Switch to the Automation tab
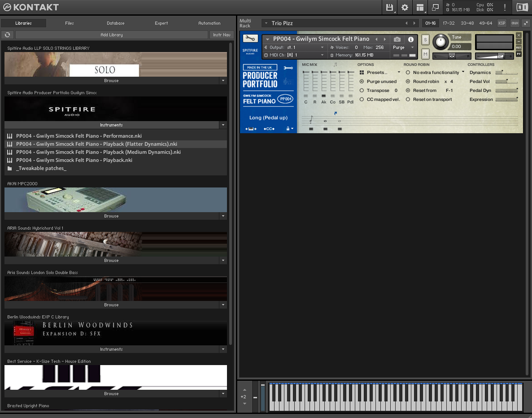 tap(209, 23)
